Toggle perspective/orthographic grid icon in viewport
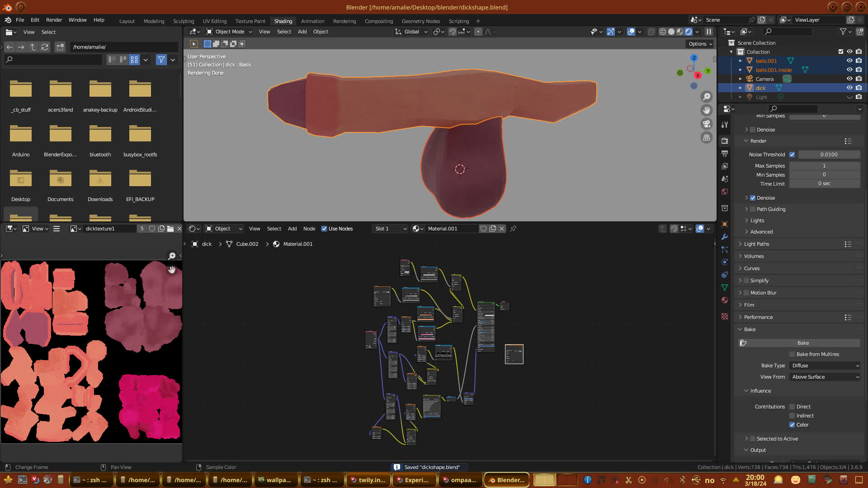This screenshot has height=488, width=868. point(706,138)
